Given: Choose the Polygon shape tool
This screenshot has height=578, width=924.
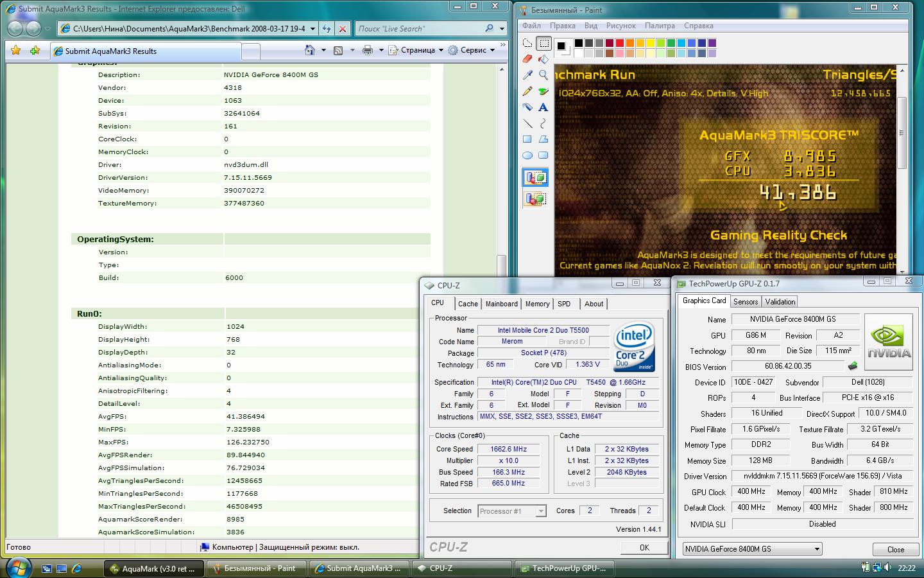Looking at the screenshot, I should coord(543,139).
